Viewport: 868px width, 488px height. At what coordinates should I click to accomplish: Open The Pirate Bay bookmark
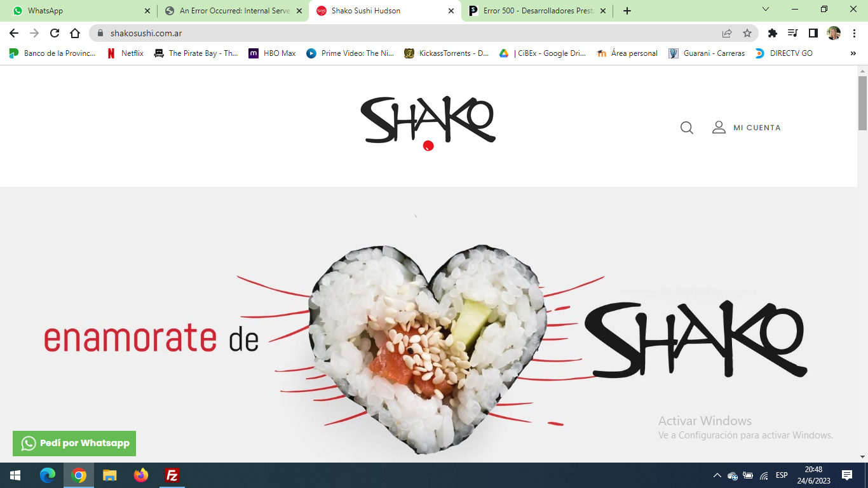point(196,53)
